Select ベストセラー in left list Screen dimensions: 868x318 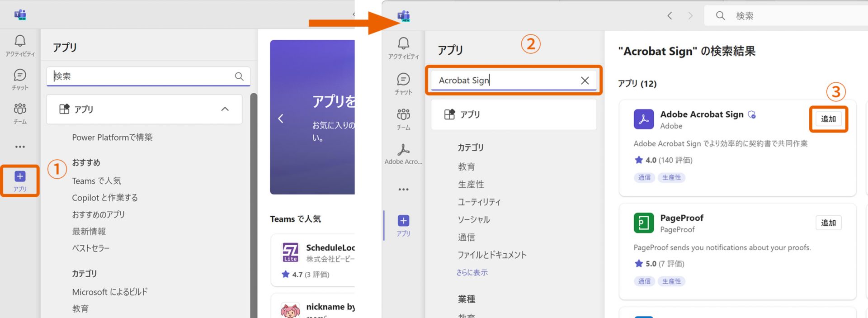[x=91, y=248]
